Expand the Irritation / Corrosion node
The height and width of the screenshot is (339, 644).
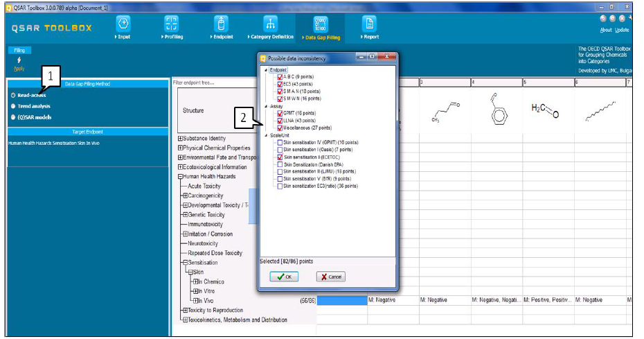185,234
